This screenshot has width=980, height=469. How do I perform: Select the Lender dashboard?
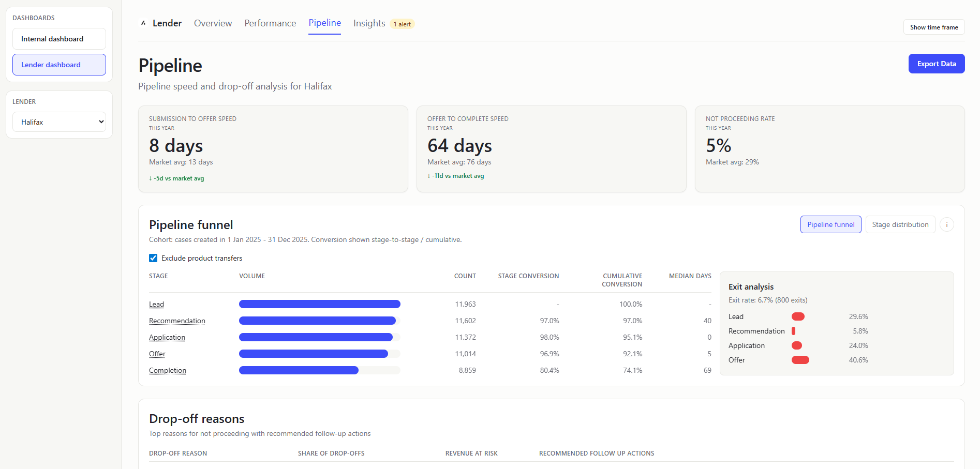click(58, 65)
